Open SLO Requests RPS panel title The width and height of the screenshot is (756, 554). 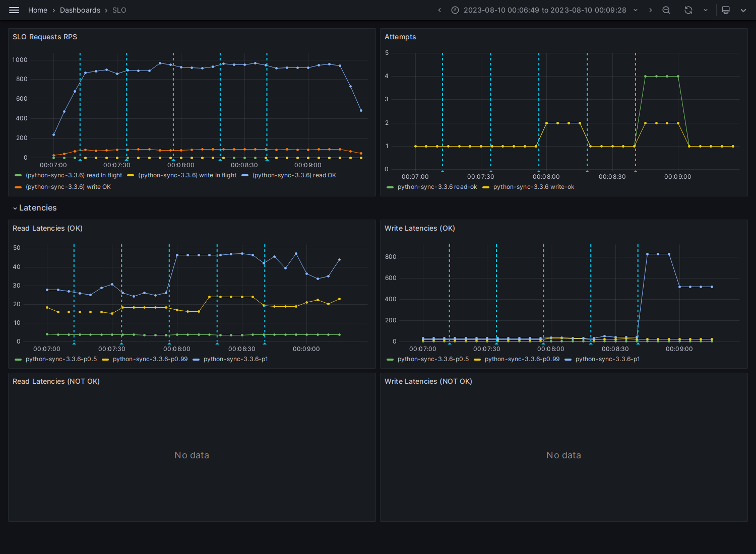45,37
